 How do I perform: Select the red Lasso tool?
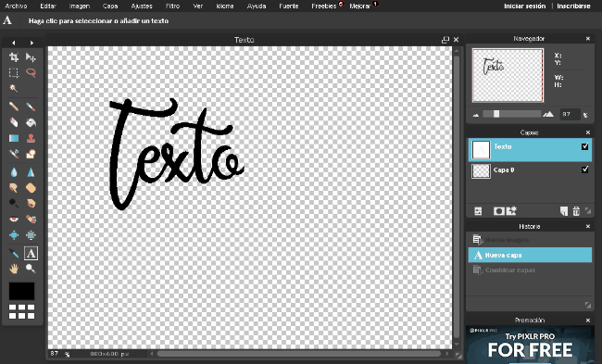[x=31, y=72]
